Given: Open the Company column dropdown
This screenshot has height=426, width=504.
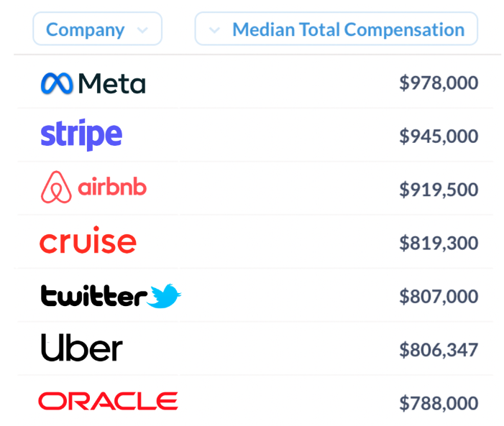Looking at the screenshot, I should click(x=97, y=29).
